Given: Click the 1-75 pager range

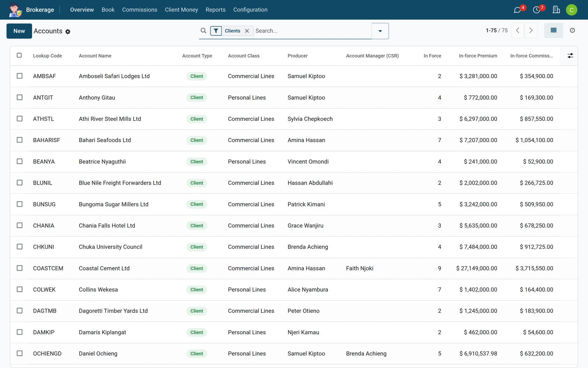Looking at the screenshot, I should pyautogui.click(x=491, y=30).
